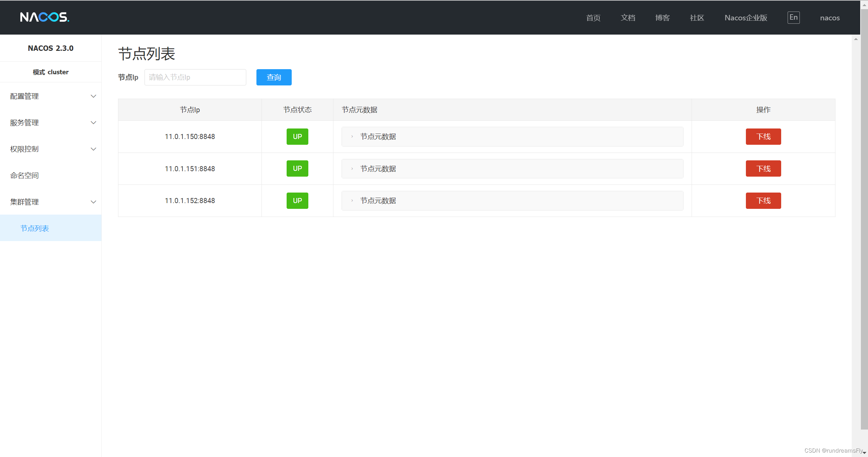
Task: Expand the 权限控制 sidebar menu
Action: pos(51,149)
